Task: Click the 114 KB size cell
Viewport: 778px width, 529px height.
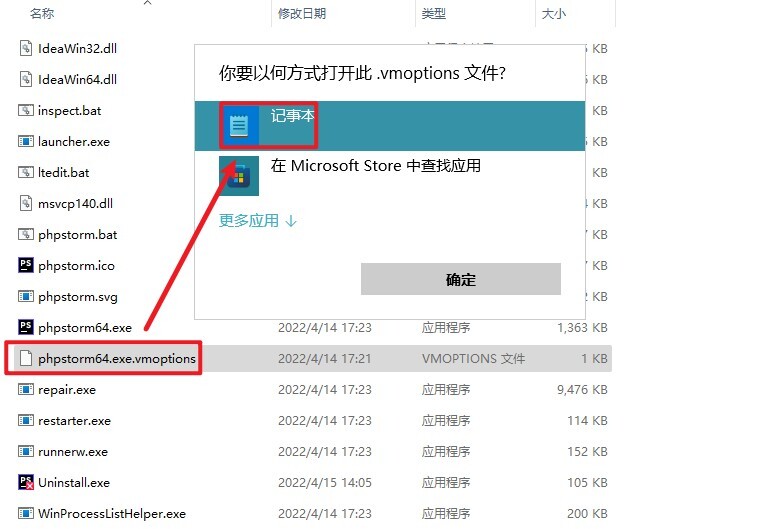Action: (587, 420)
